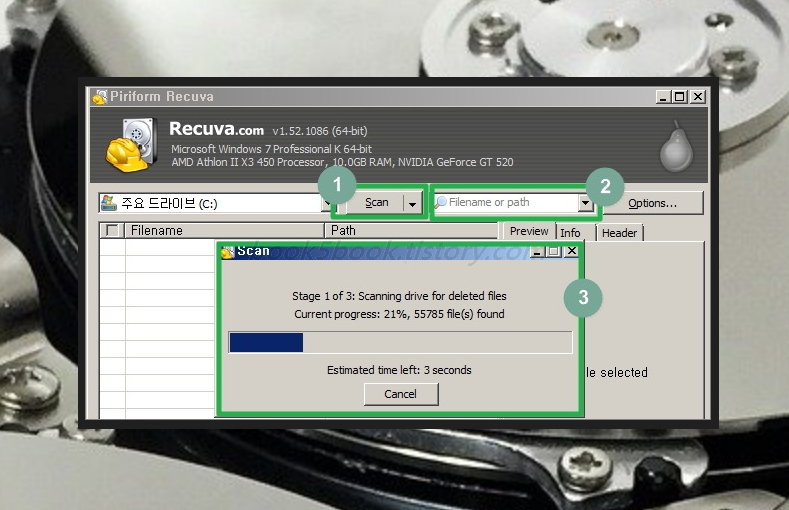Minimize the Piriform Recuva window

tap(663, 97)
